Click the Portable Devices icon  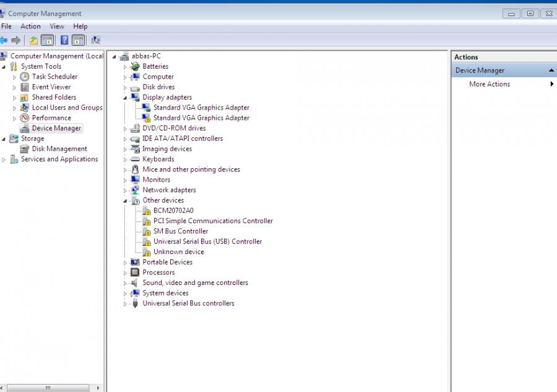pyautogui.click(x=135, y=262)
